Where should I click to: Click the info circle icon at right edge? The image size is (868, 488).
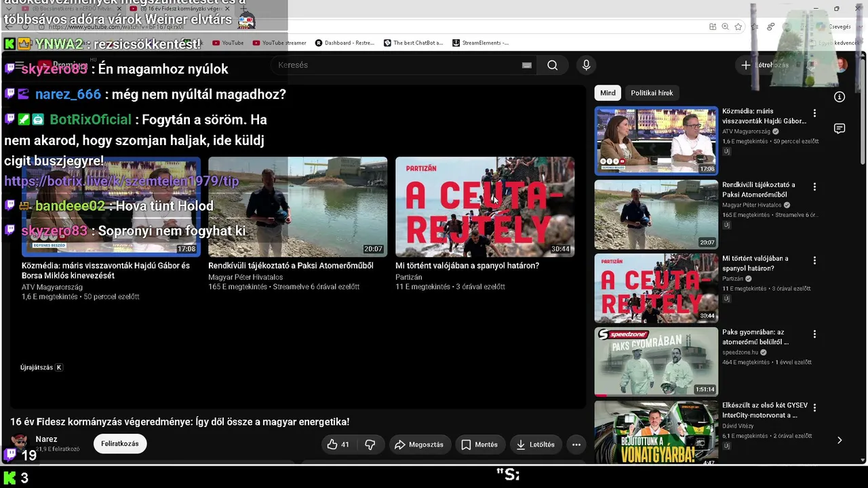tap(840, 97)
